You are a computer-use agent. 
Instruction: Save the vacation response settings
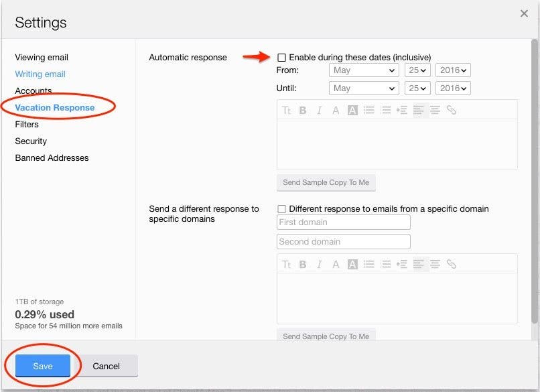click(x=43, y=366)
